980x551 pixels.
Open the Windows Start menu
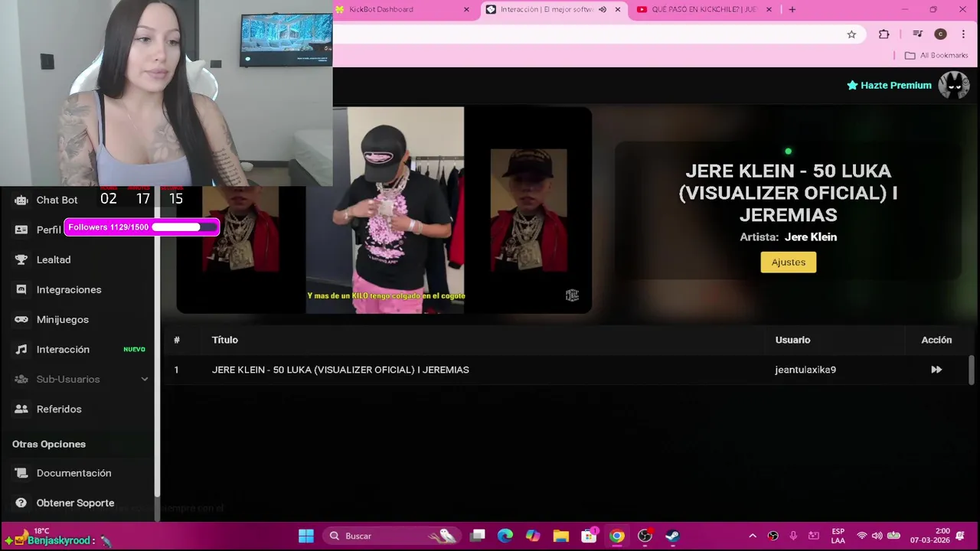tap(306, 536)
